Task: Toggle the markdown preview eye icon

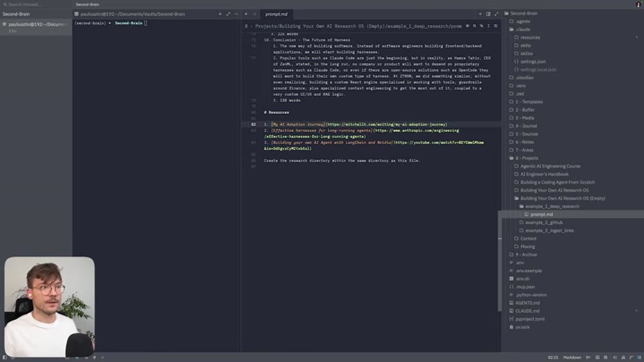Action: (x=468, y=26)
